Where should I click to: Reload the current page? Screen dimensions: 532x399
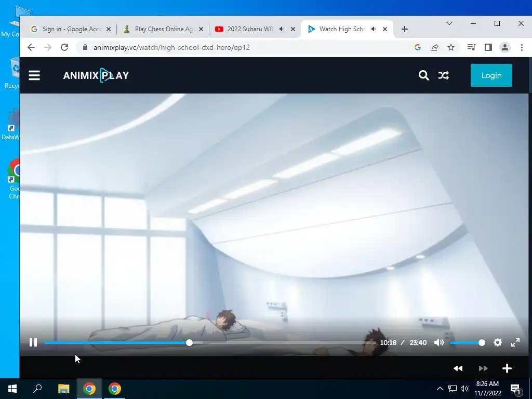(x=64, y=47)
